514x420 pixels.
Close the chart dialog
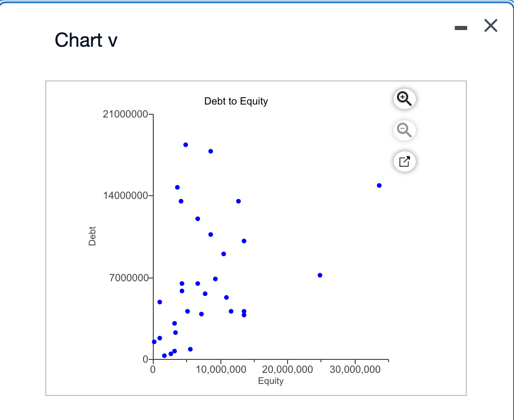490,26
